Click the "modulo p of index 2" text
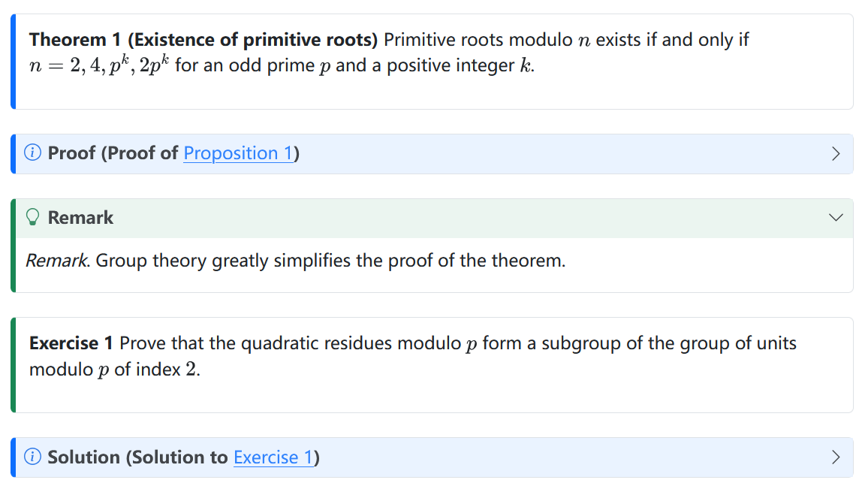This screenshot has height=498, width=868. (x=114, y=370)
